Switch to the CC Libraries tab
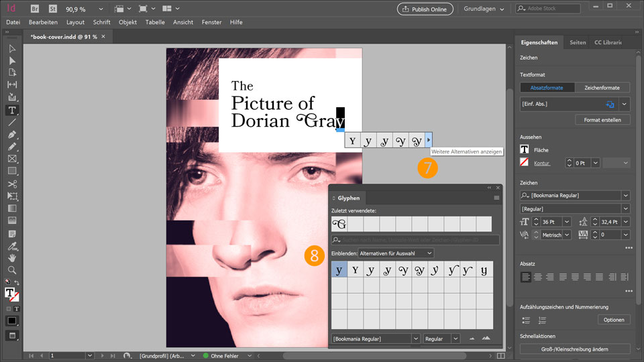Screen dimensions: 644x362 608,42
